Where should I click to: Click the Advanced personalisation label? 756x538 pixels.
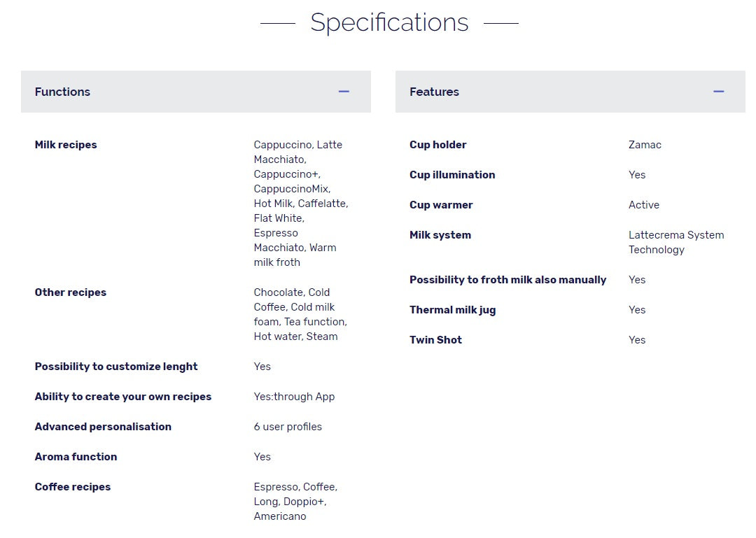[103, 427]
